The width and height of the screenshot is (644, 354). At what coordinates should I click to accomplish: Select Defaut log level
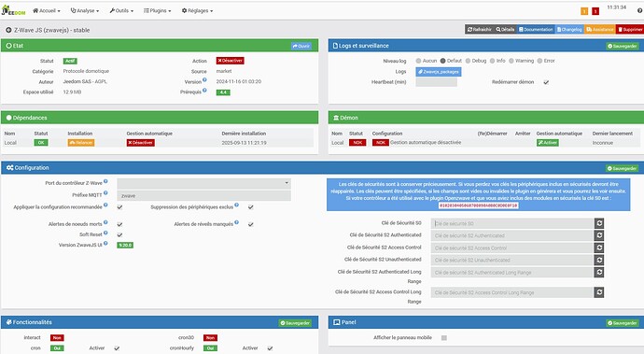point(442,61)
